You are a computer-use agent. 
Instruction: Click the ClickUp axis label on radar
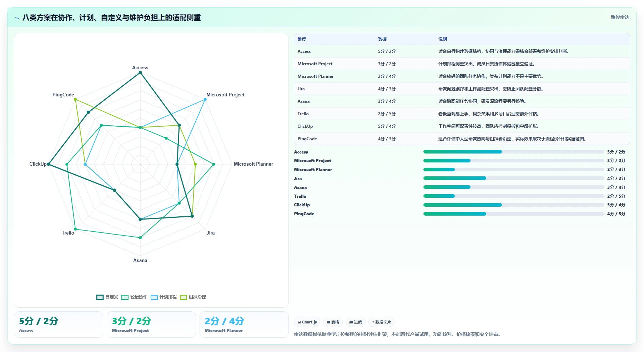(x=38, y=164)
